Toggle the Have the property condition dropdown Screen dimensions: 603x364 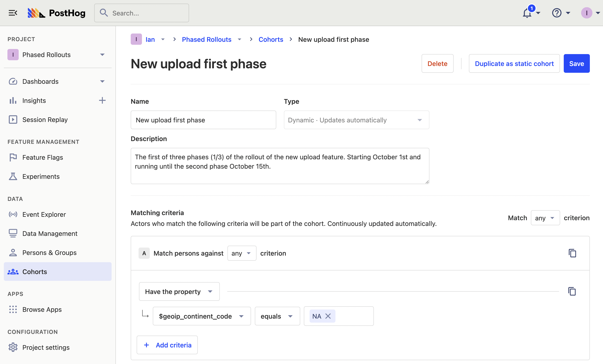point(178,291)
